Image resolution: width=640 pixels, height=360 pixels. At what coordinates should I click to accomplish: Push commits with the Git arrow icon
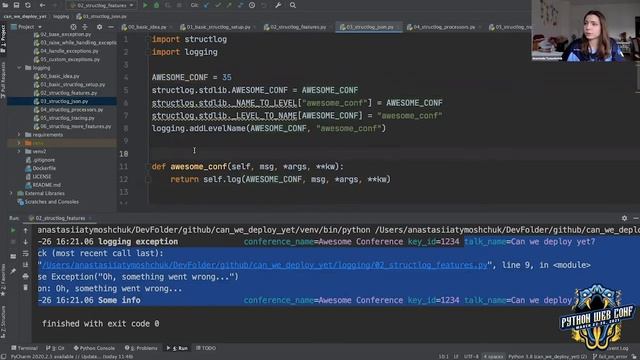click(229, 5)
